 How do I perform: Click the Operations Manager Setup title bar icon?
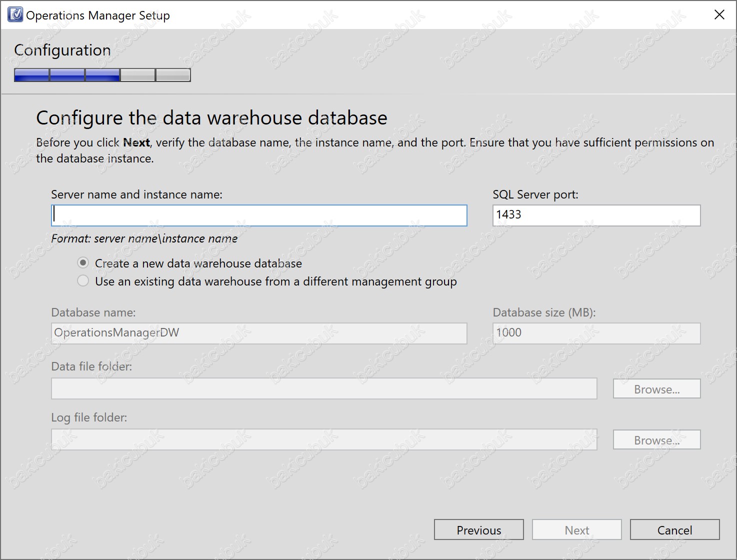coord(15,15)
